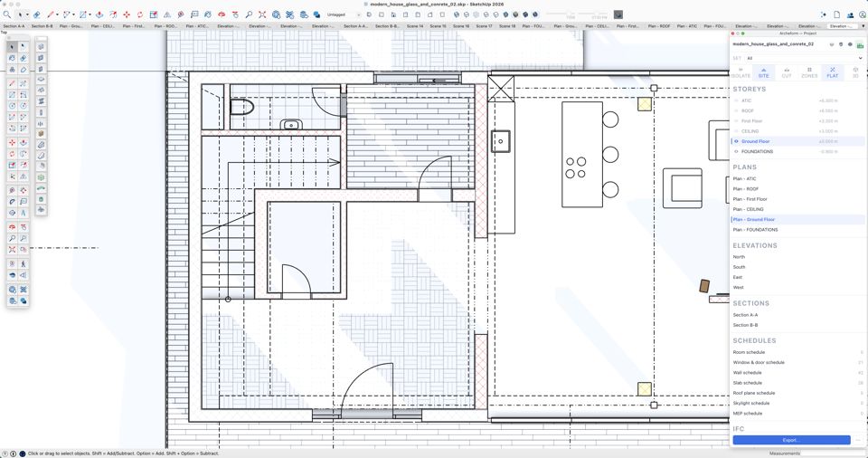Switch to the Plan - ATIC scene tab
The width and height of the screenshot is (868, 458).
click(x=687, y=26)
